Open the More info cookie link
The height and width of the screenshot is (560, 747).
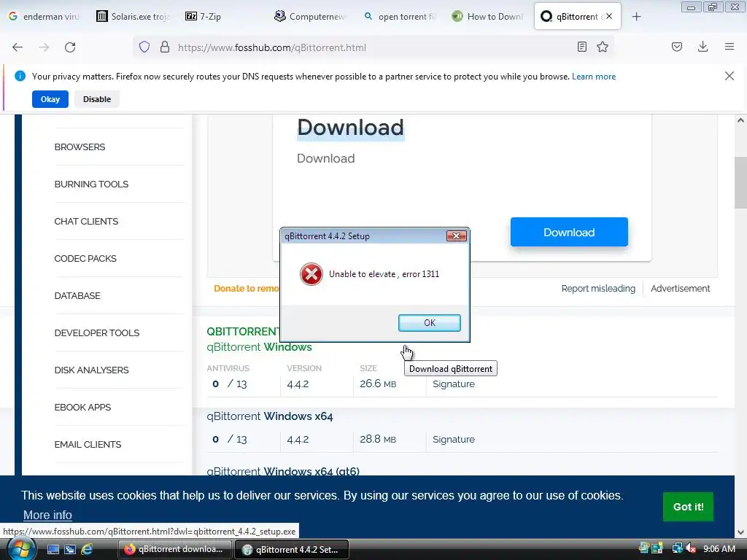click(x=47, y=515)
